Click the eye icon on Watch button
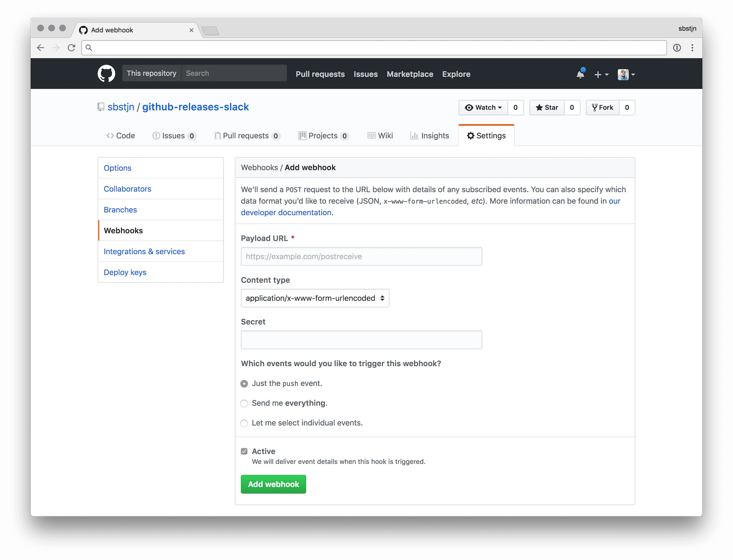The image size is (733, 560). (469, 107)
